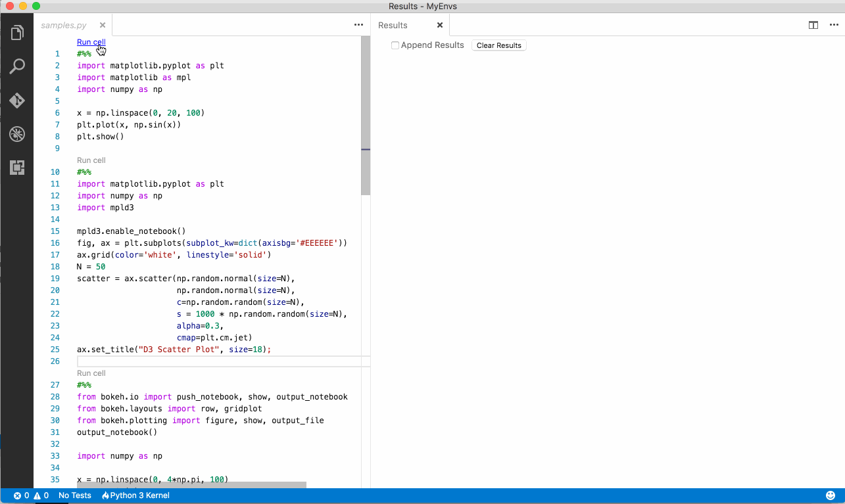Run the mpld3 scatter plot cell

(91, 160)
